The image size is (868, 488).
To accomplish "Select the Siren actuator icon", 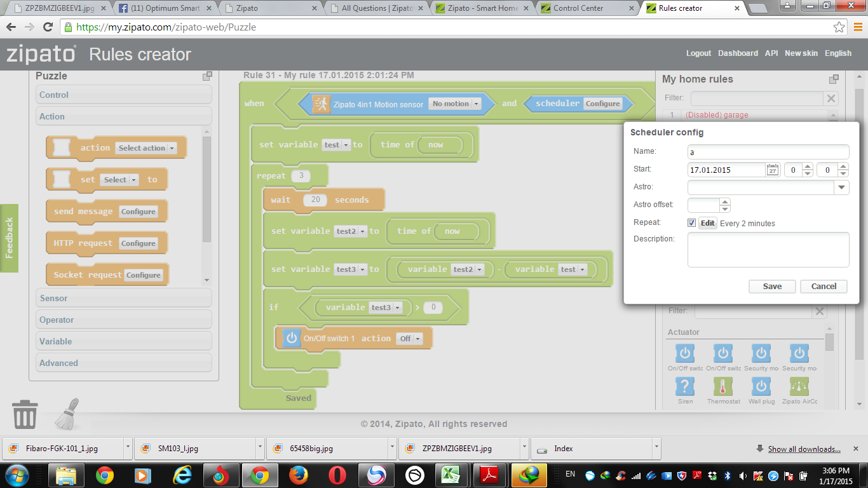I will pyautogui.click(x=685, y=386).
